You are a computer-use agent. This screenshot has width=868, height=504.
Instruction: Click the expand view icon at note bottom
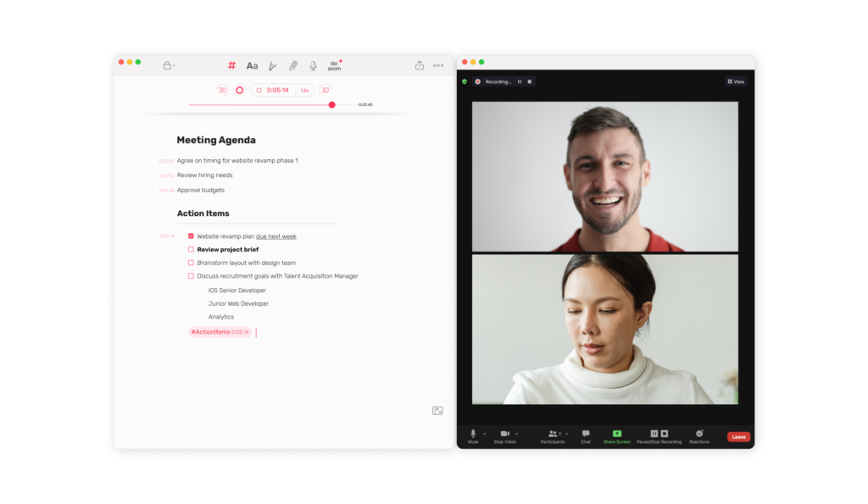(x=437, y=411)
